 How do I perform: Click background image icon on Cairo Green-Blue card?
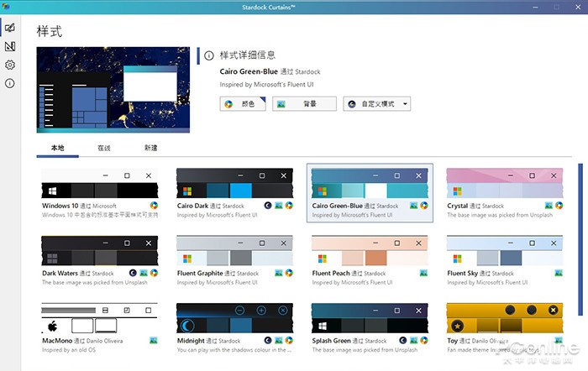point(413,206)
